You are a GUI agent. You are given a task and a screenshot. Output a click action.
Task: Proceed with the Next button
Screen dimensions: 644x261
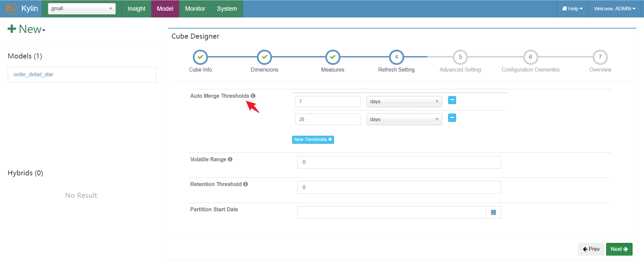pyautogui.click(x=619, y=249)
